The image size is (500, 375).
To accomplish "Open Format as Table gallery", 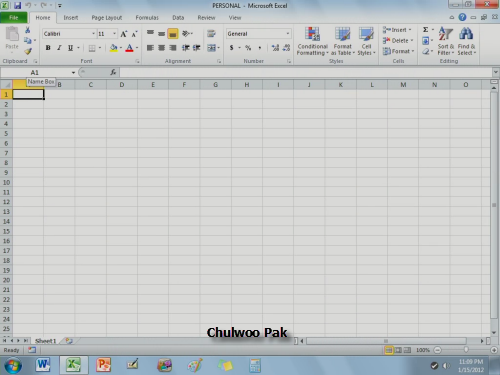I will click(x=342, y=41).
